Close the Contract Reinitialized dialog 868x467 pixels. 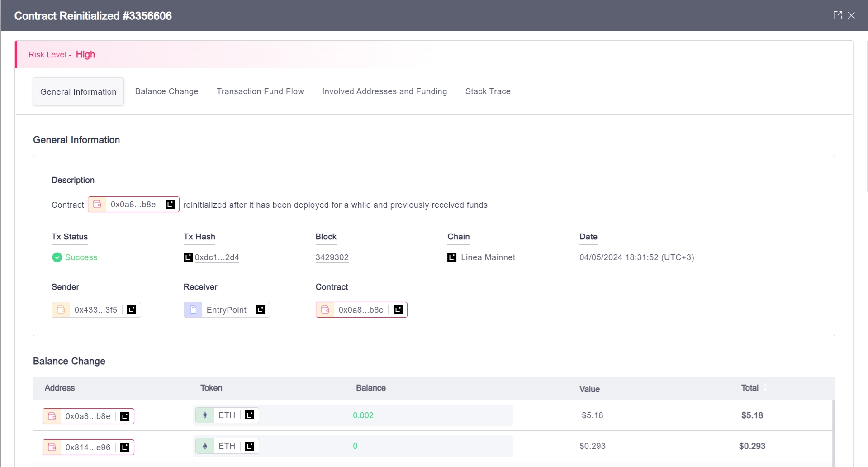coord(851,15)
